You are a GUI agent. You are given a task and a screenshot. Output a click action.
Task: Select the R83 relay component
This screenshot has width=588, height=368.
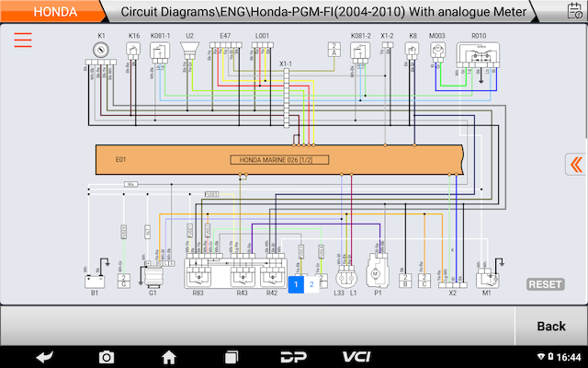point(198,276)
